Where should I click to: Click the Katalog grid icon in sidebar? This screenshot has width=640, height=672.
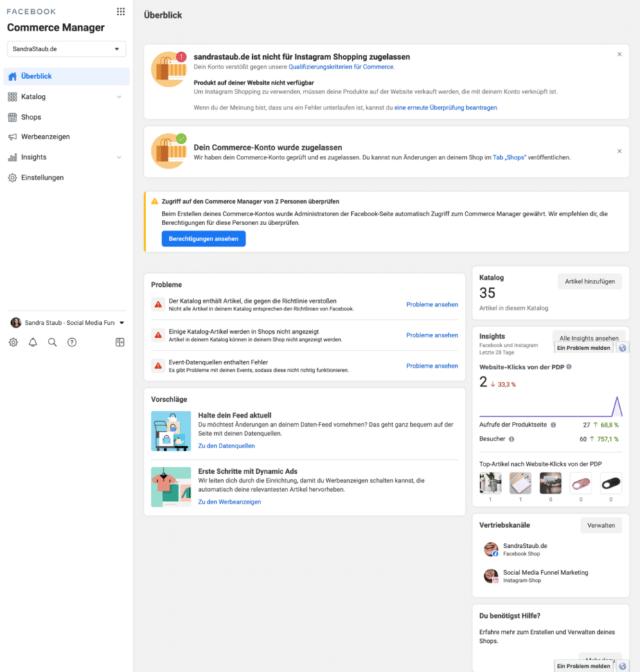[12, 97]
